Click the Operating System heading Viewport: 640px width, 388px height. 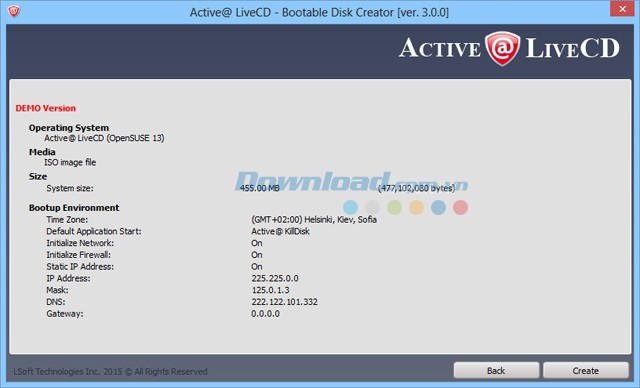[x=69, y=128]
